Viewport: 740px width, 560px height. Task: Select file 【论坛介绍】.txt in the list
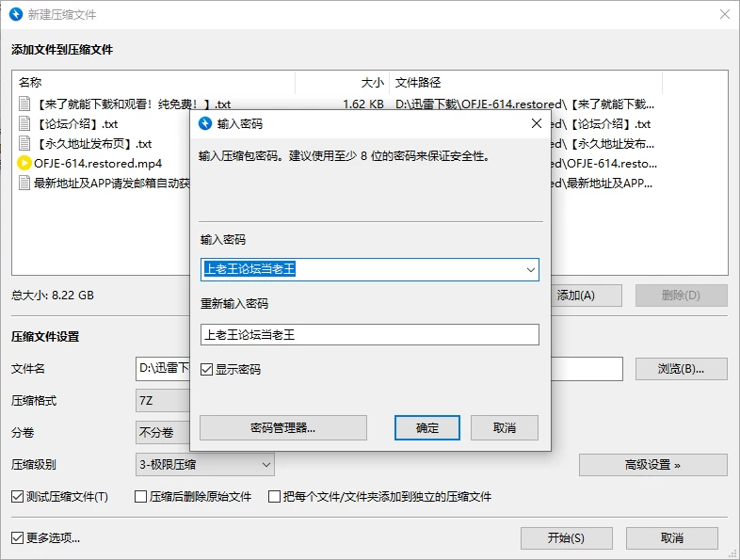pos(78,124)
